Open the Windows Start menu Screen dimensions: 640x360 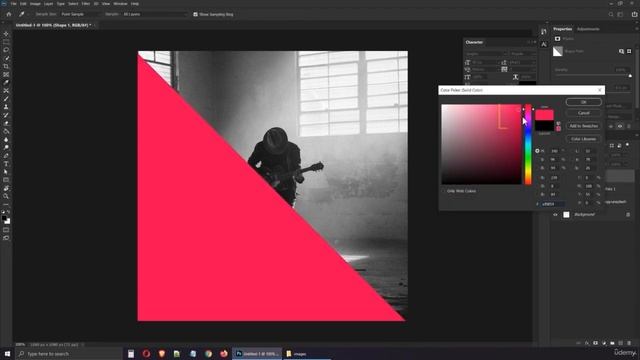click(x=7, y=354)
